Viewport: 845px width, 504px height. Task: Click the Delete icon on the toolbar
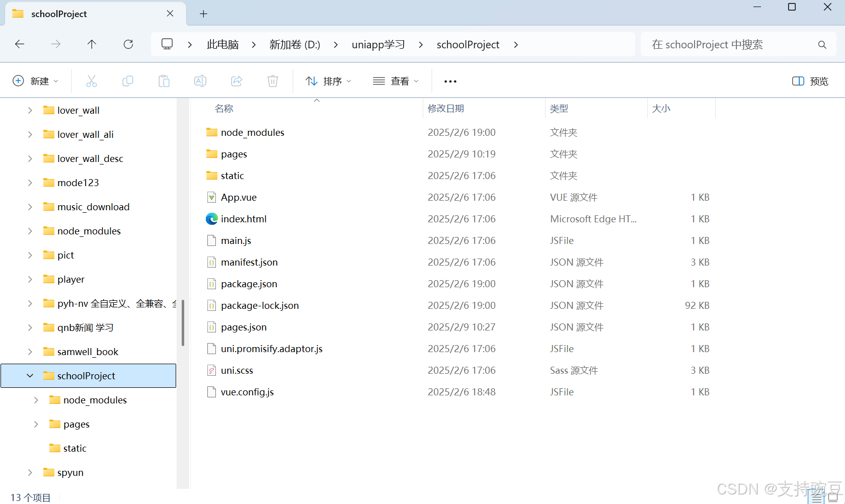coord(272,80)
